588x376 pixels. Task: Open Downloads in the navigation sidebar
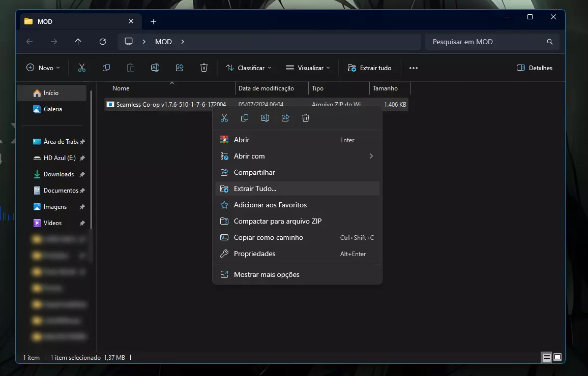[x=58, y=174]
